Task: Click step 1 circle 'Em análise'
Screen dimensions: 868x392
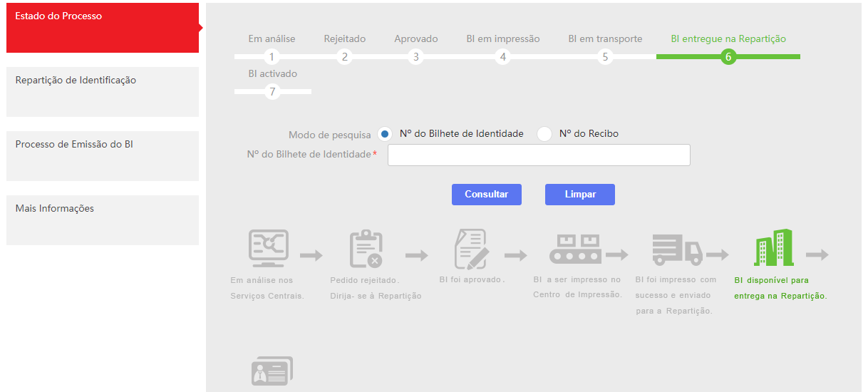Action: click(x=272, y=57)
